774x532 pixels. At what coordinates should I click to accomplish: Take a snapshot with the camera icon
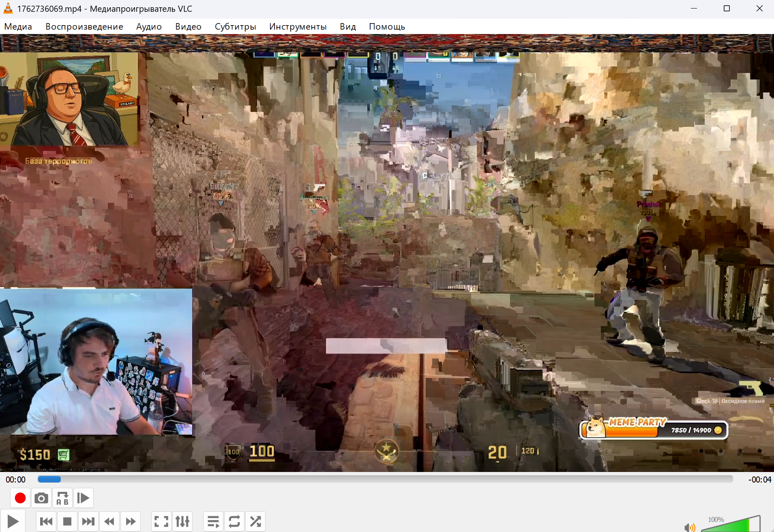41,498
